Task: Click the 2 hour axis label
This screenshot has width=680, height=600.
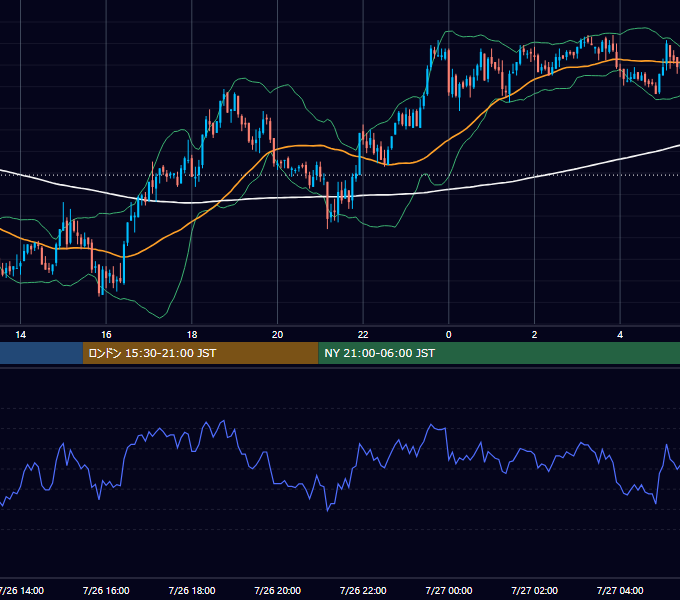Action: [x=534, y=335]
